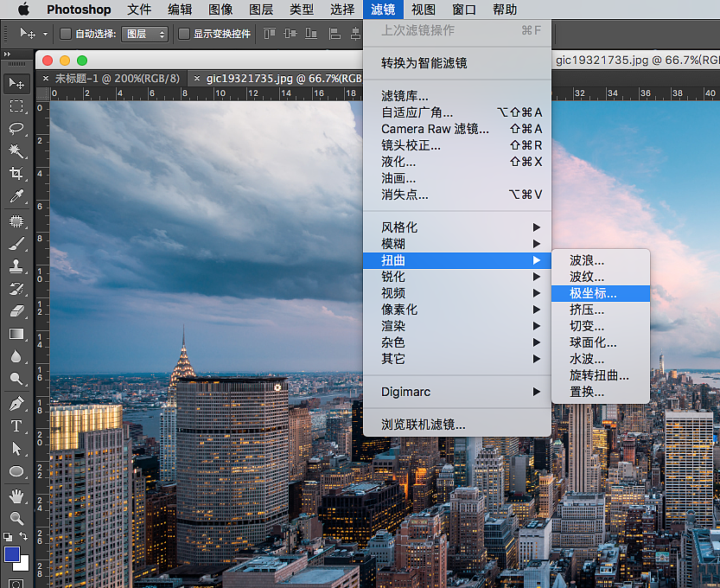Click the background white color swatch
Image resolution: width=720 pixels, height=588 pixels.
tap(25, 565)
